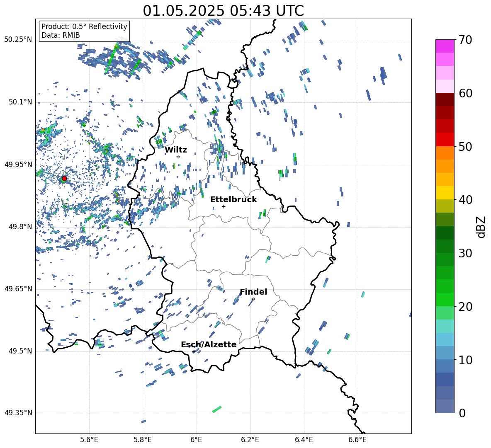This screenshot has height=448, width=491.
Task: Click the isolated green echo near 49.35°N
Action: (x=217, y=409)
